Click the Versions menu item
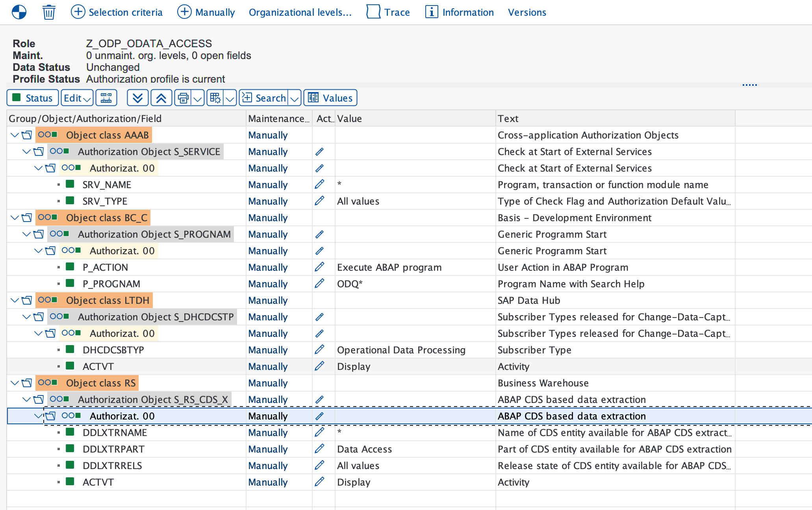Screen dimensions: 812x510 [527, 12]
